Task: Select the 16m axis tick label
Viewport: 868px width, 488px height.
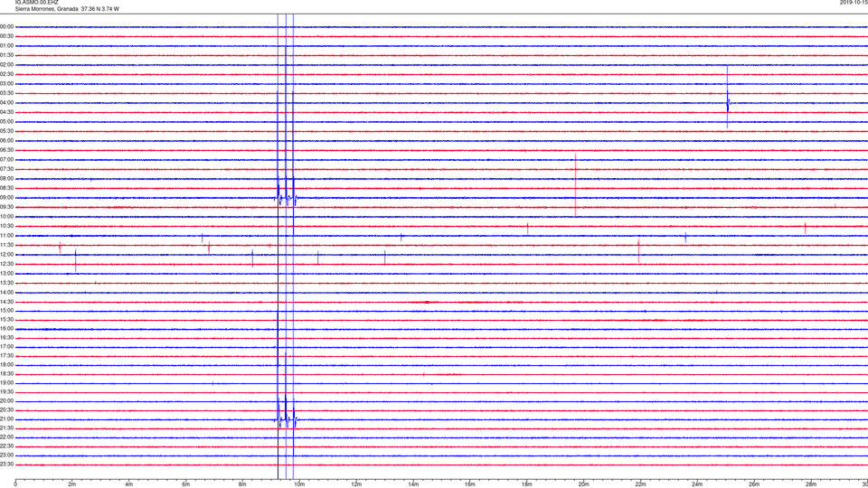Action: click(x=470, y=484)
